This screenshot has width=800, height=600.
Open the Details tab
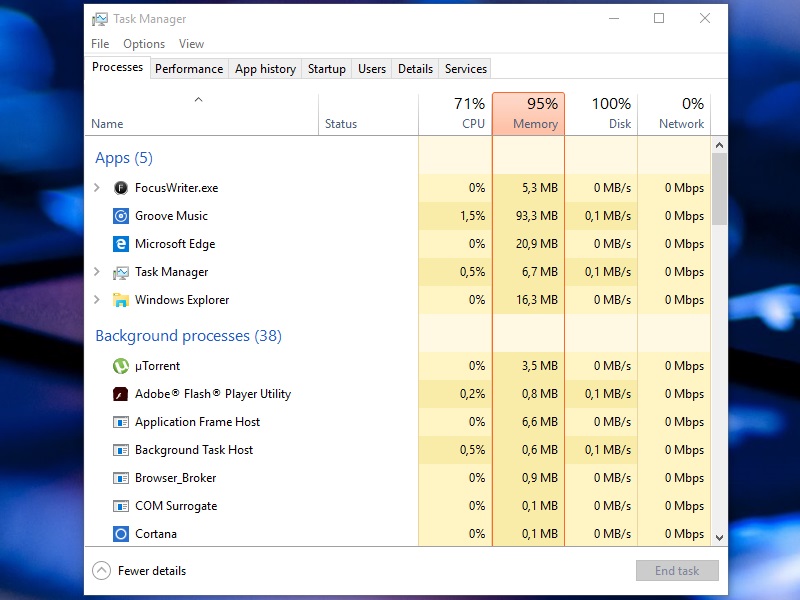pos(415,69)
